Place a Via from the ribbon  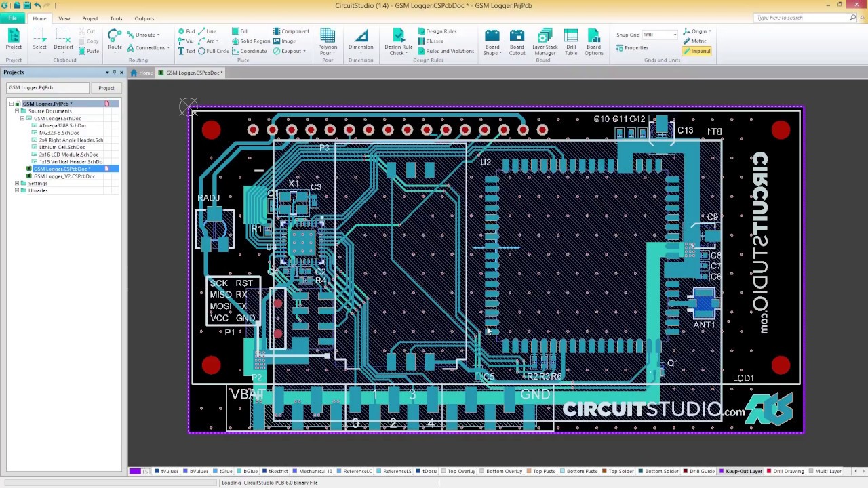186,41
